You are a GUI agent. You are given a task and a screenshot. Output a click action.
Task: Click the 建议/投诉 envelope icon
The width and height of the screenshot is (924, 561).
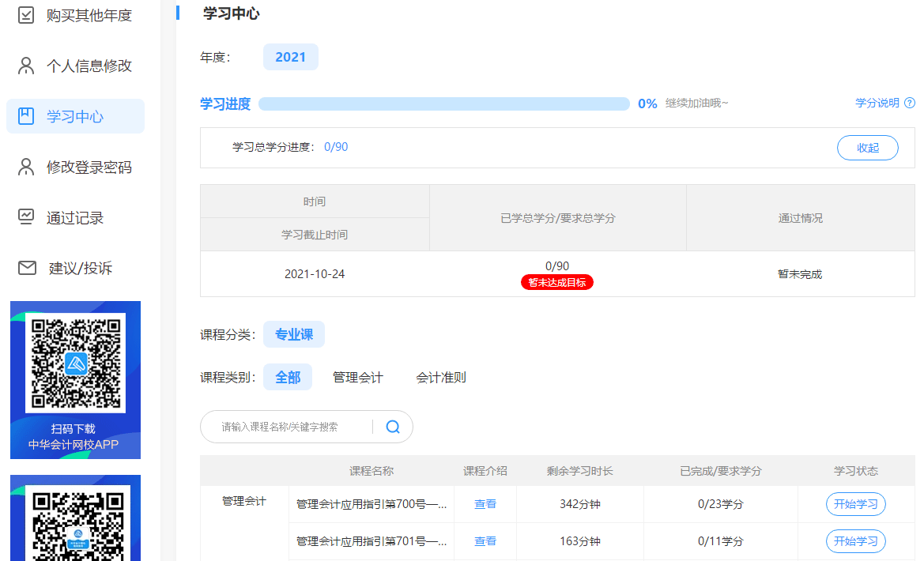tap(27, 269)
